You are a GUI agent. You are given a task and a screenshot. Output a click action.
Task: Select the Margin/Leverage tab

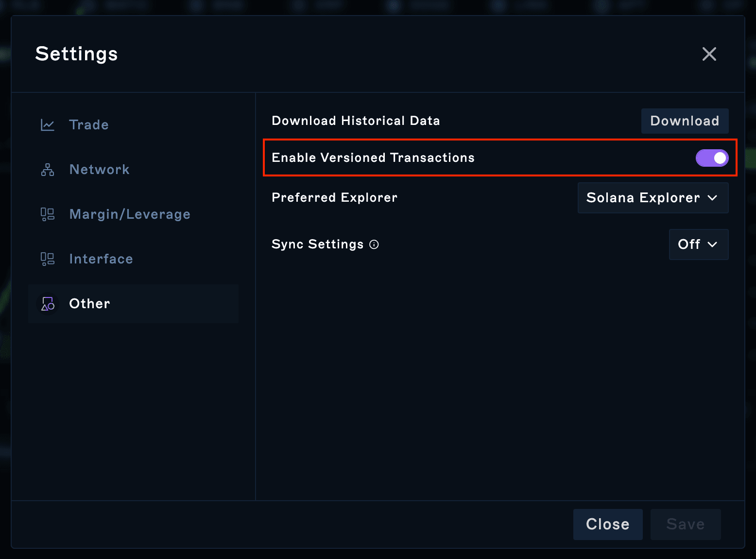[x=130, y=214]
